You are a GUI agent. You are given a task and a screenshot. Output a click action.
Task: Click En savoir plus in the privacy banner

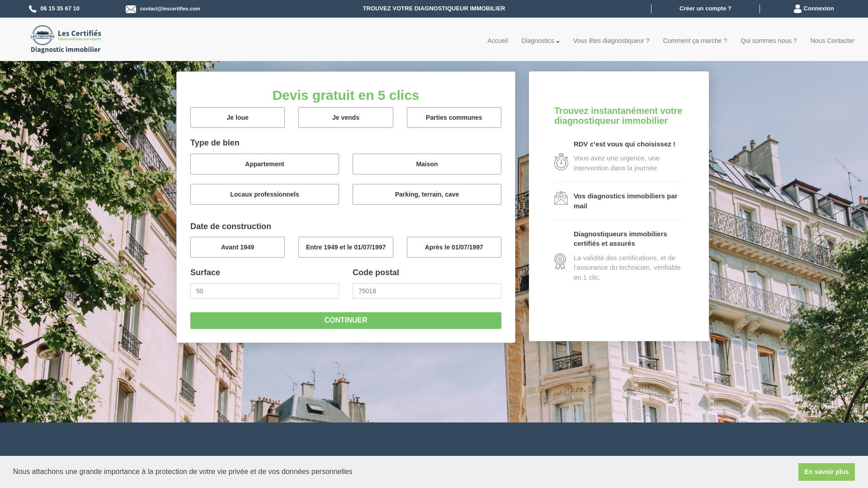click(x=826, y=471)
